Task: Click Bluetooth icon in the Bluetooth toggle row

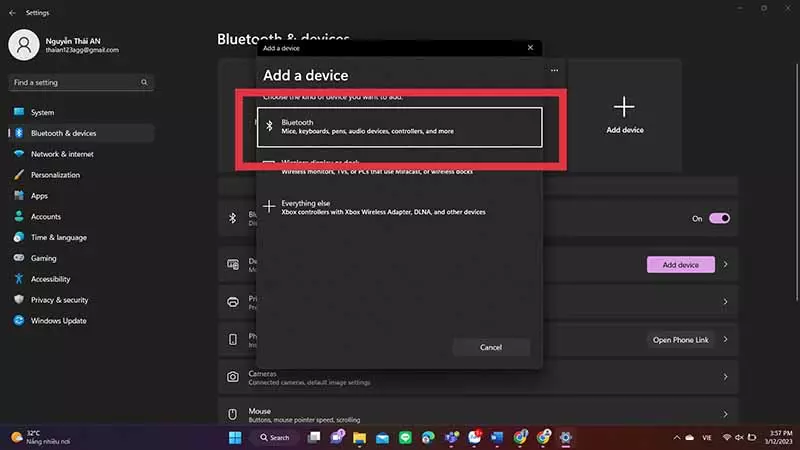Action: (x=233, y=218)
